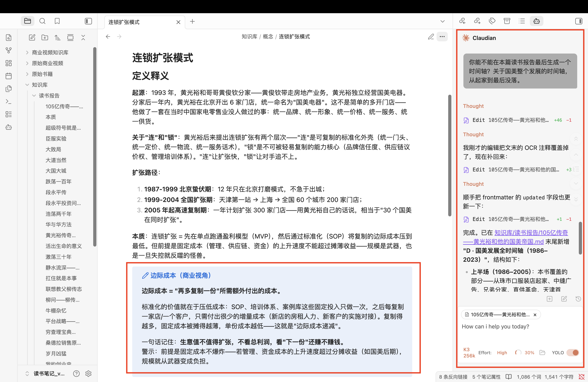The width and height of the screenshot is (588, 382).
Task: Open the bookmarks pane icon
Action: (57, 21)
